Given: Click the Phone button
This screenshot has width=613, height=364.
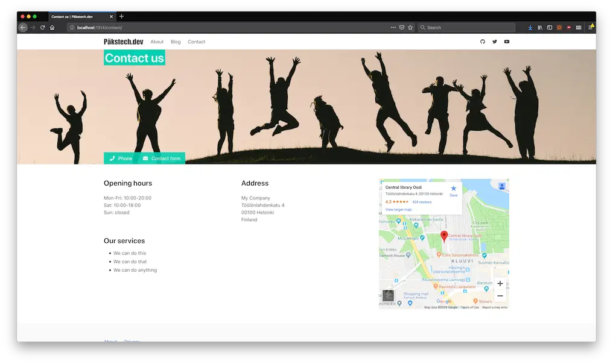Looking at the screenshot, I should (121, 158).
